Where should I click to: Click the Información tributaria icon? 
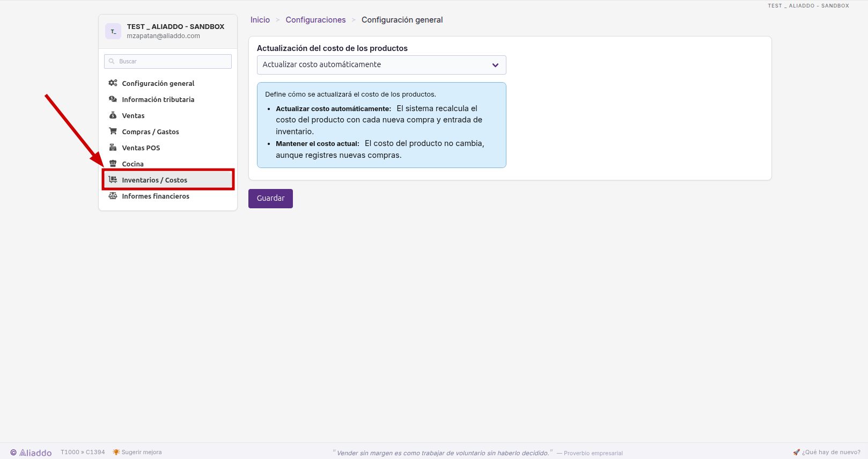click(x=113, y=99)
